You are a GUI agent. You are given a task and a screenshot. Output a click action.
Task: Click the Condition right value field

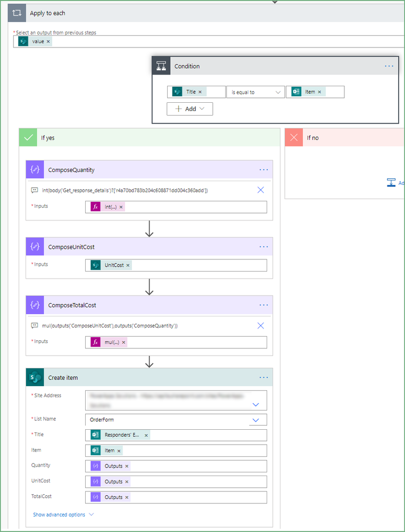click(x=315, y=92)
